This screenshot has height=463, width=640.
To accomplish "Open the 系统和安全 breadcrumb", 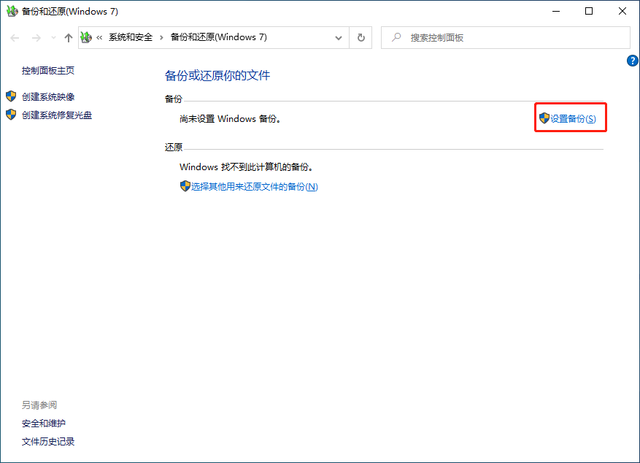I will point(130,37).
